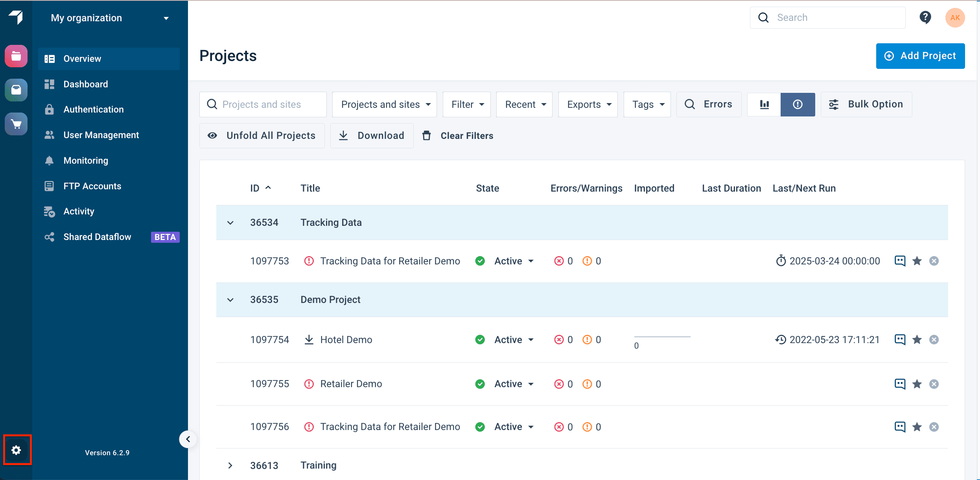
Task: Collapse the sidebar with arrow button
Action: point(188,439)
